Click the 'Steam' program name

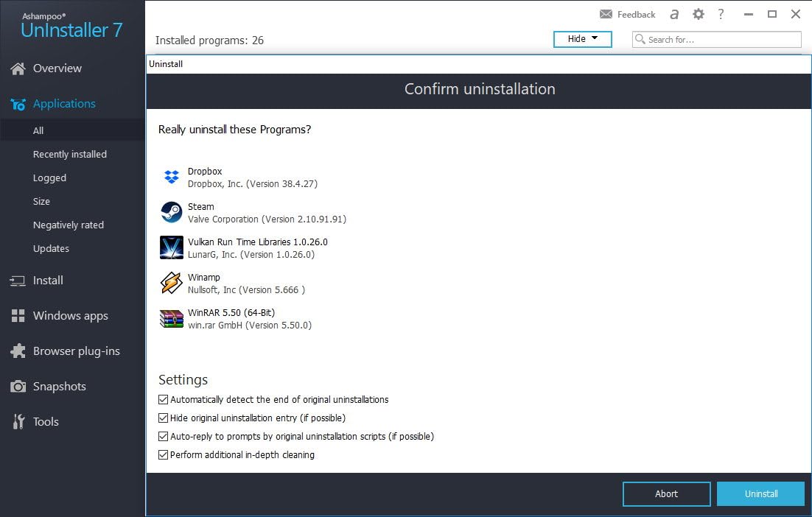pyautogui.click(x=201, y=206)
